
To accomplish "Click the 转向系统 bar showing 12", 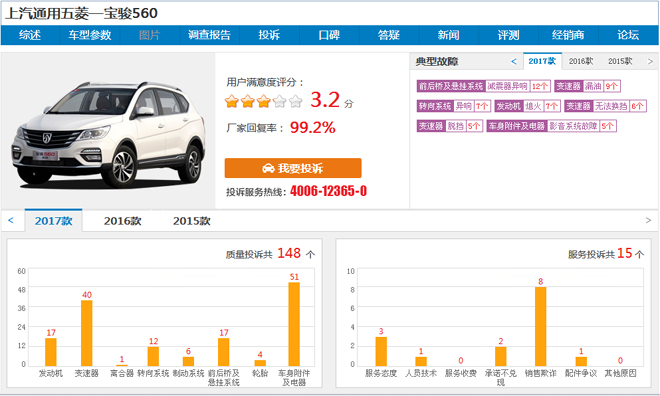I will (x=153, y=356).
